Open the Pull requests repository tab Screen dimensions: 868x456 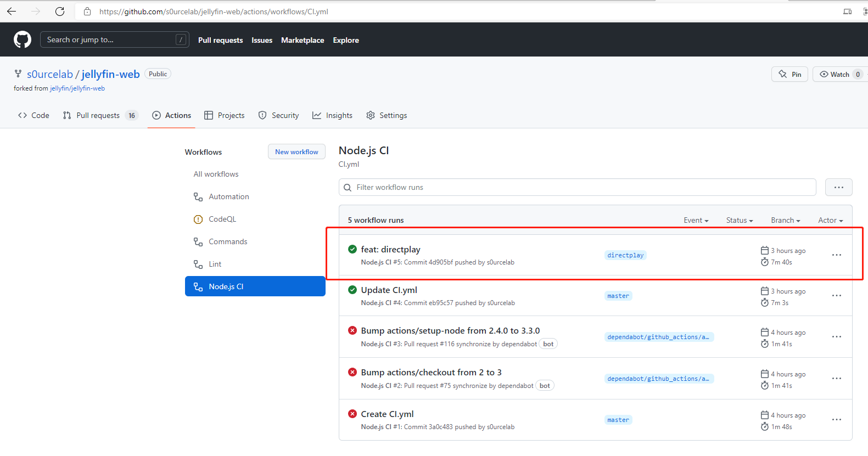[98, 115]
